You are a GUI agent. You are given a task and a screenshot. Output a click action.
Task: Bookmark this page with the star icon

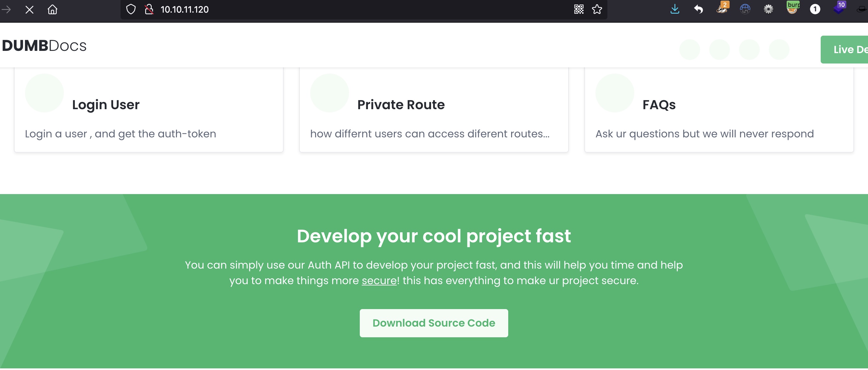point(597,9)
